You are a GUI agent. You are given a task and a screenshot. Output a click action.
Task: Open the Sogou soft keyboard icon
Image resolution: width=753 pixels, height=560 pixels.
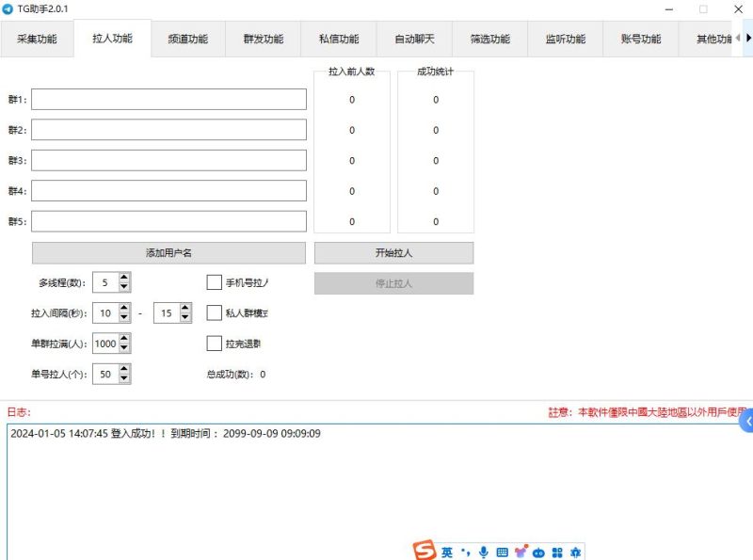(503, 550)
